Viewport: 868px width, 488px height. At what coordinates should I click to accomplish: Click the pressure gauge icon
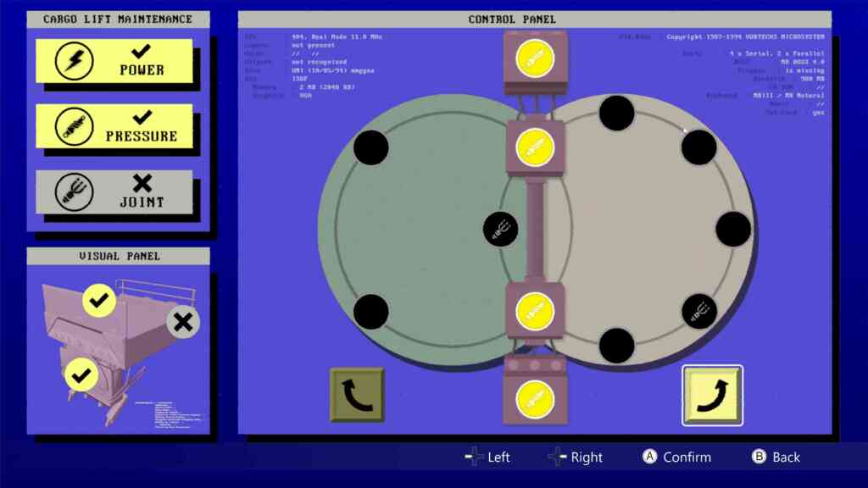(x=75, y=126)
